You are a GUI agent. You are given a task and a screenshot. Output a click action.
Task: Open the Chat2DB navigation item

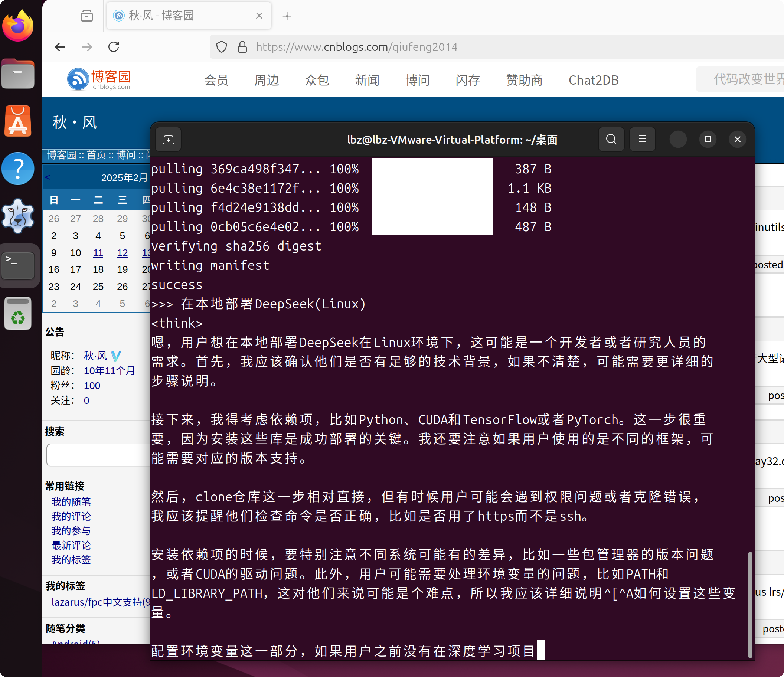click(x=593, y=80)
